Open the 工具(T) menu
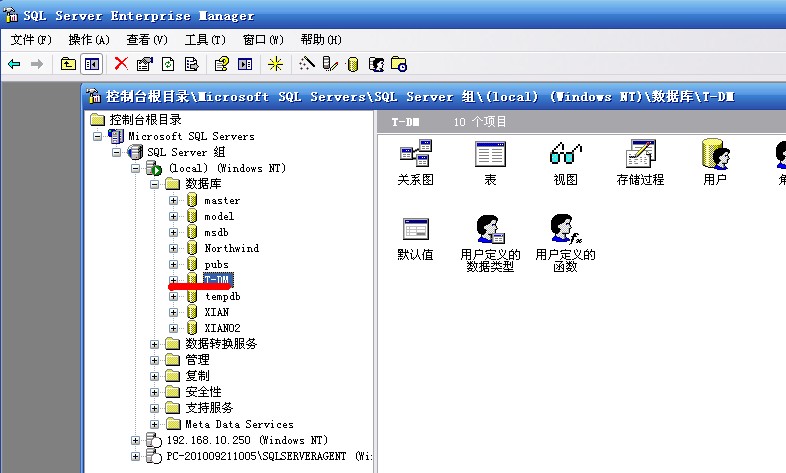Screen dimensions: 786x473 (203, 40)
